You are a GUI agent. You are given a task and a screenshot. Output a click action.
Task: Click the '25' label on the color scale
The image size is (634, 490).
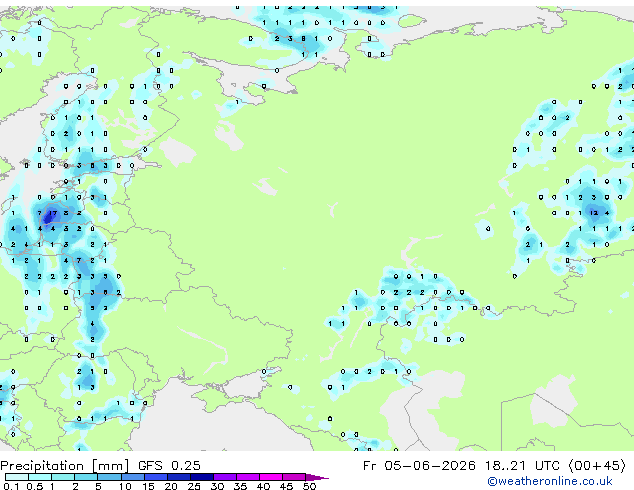194,486
